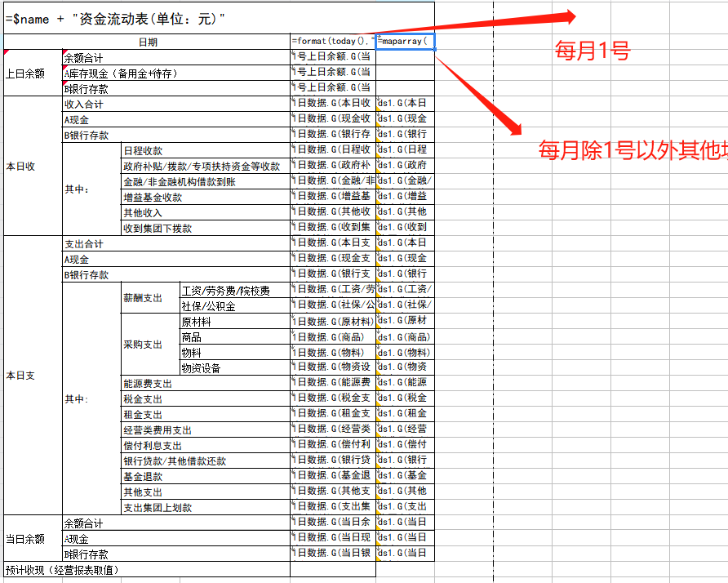Click the 1日数据.G(政府补 formula cell

pos(333,166)
